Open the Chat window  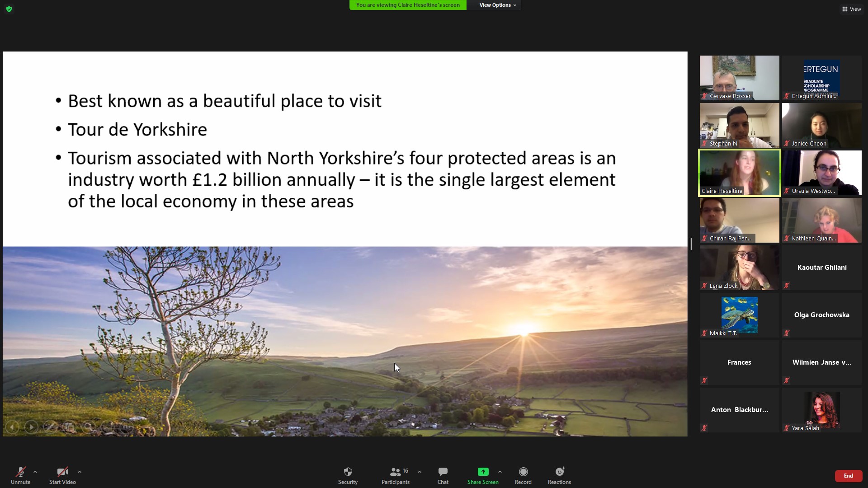pos(443,476)
